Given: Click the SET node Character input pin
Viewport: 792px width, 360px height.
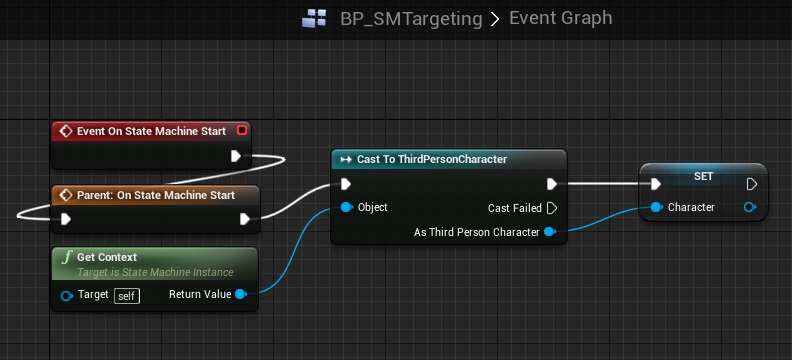Looking at the screenshot, I should (x=656, y=207).
